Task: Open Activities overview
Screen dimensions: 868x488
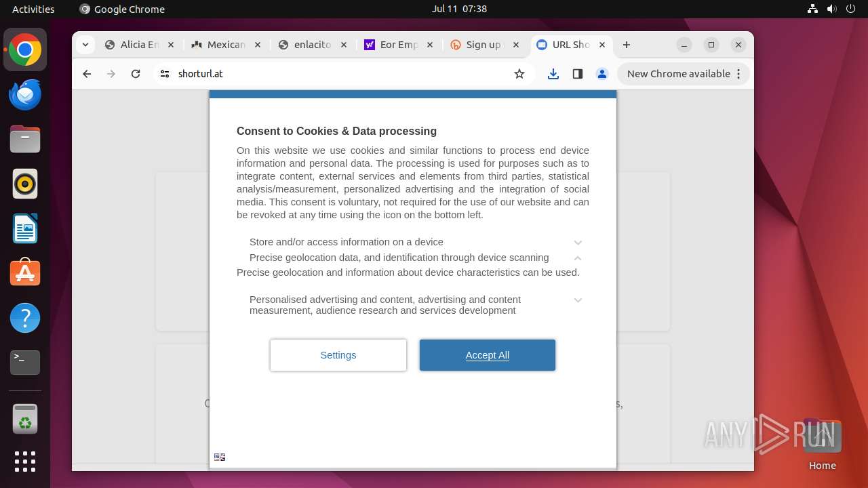Action: click(33, 9)
